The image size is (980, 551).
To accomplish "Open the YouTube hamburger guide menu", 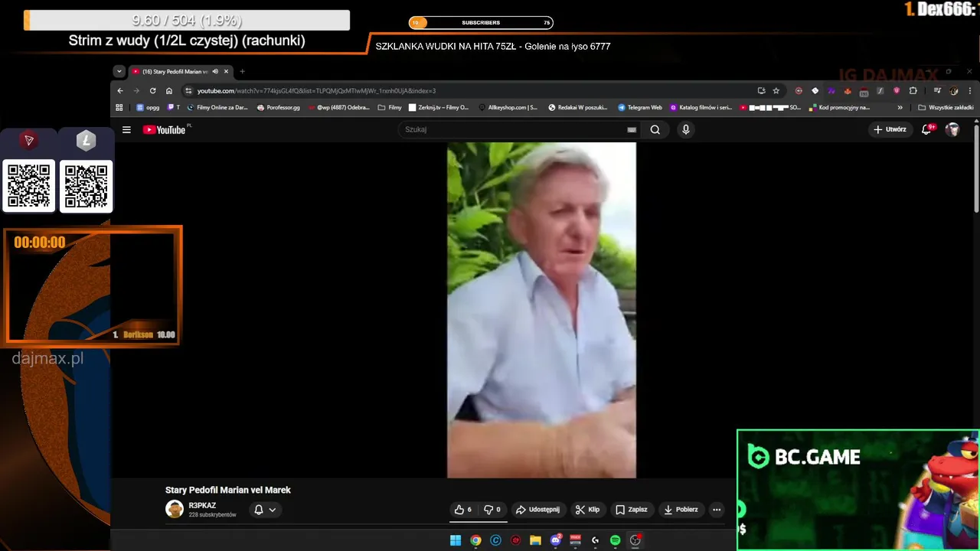I will click(x=126, y=130).
